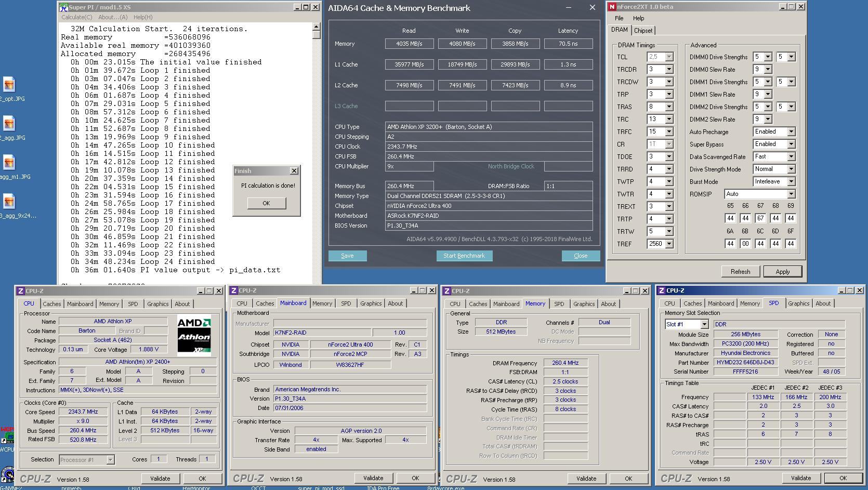Click the CPU-Z icon in Mainboard window title

coord(234,290)
